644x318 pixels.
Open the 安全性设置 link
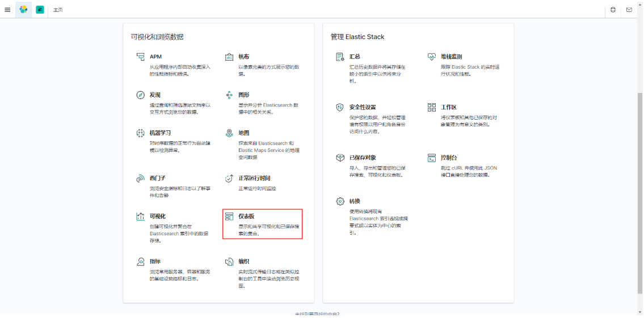coord(362,107)
